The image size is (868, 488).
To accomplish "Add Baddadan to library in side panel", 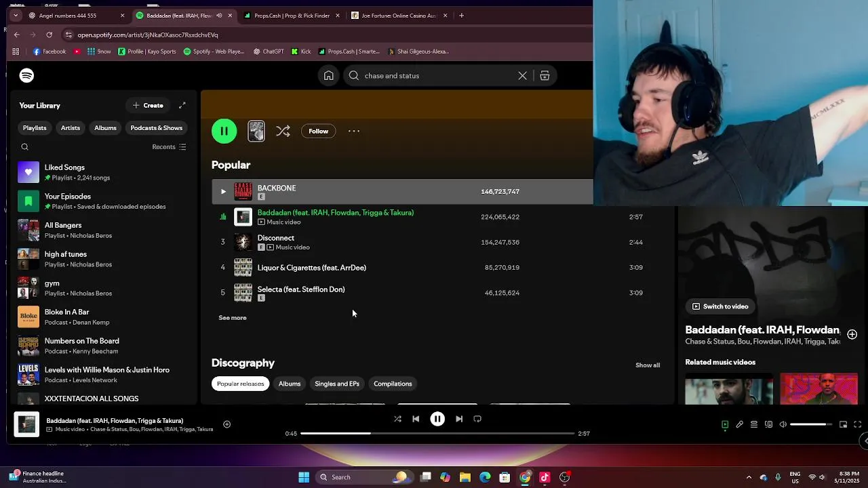I will [x=852, y=334].
